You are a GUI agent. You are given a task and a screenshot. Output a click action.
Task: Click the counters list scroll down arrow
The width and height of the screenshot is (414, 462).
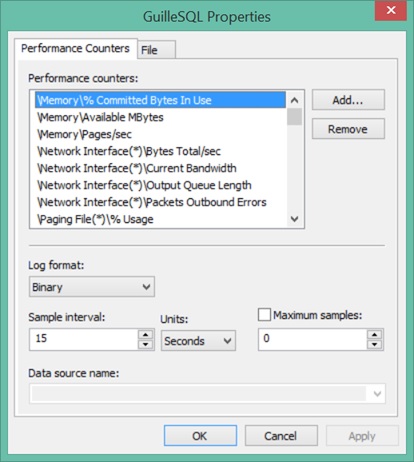click(294, 219)
